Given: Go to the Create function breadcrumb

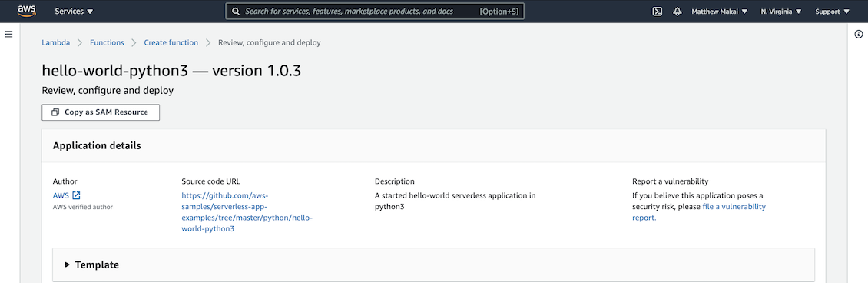Looking at the screenshot, I should point(171,42).
